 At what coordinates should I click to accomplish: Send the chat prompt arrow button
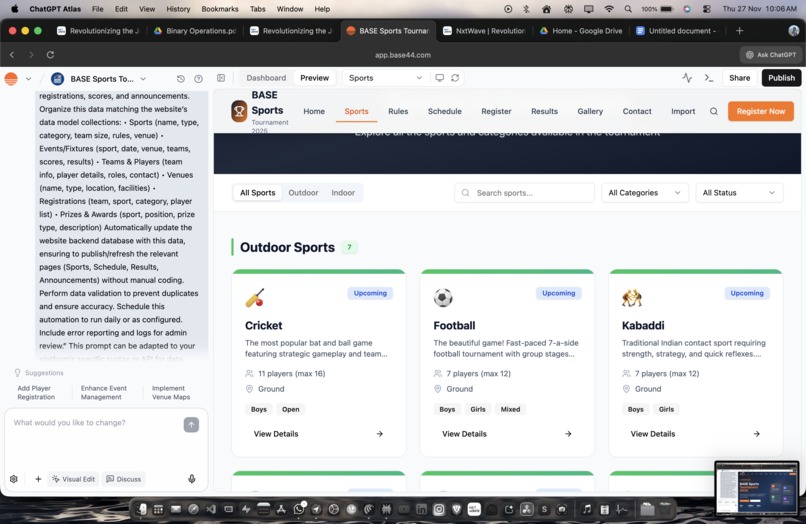(x=191, y=424)
